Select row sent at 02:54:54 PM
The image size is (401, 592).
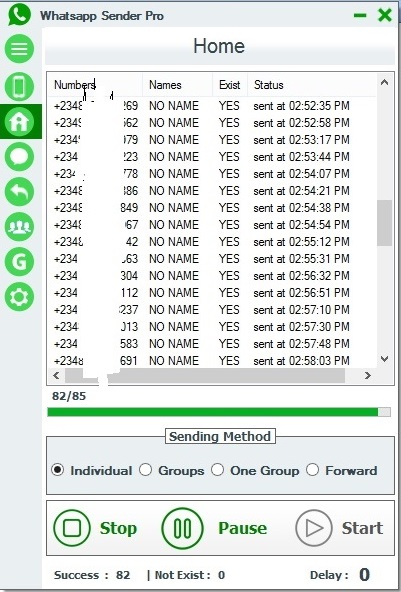[212, 225]
